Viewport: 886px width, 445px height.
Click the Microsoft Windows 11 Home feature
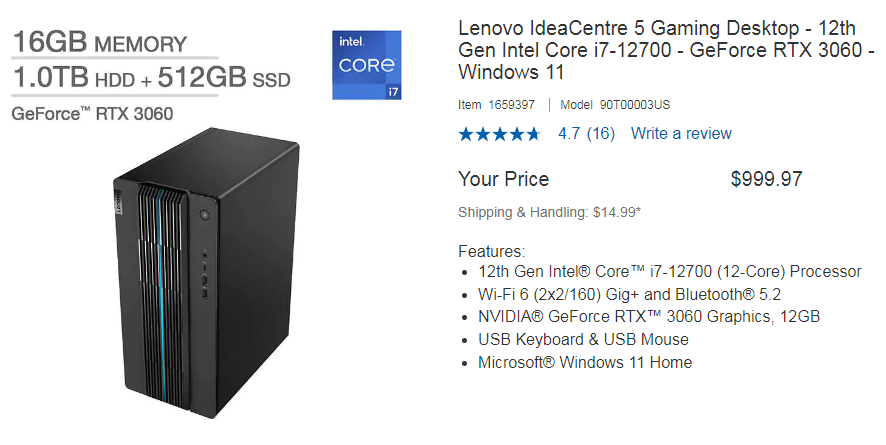(585, 362)
